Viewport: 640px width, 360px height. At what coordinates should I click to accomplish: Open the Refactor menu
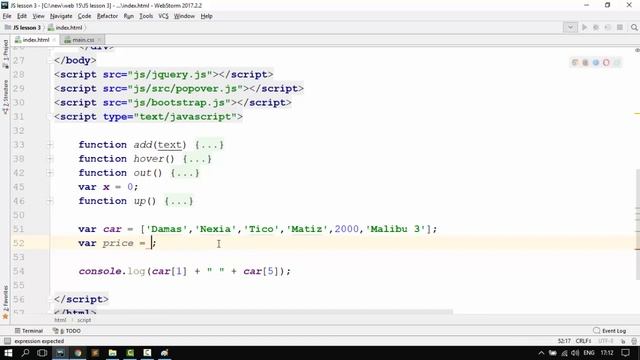(x=107, y=16)
